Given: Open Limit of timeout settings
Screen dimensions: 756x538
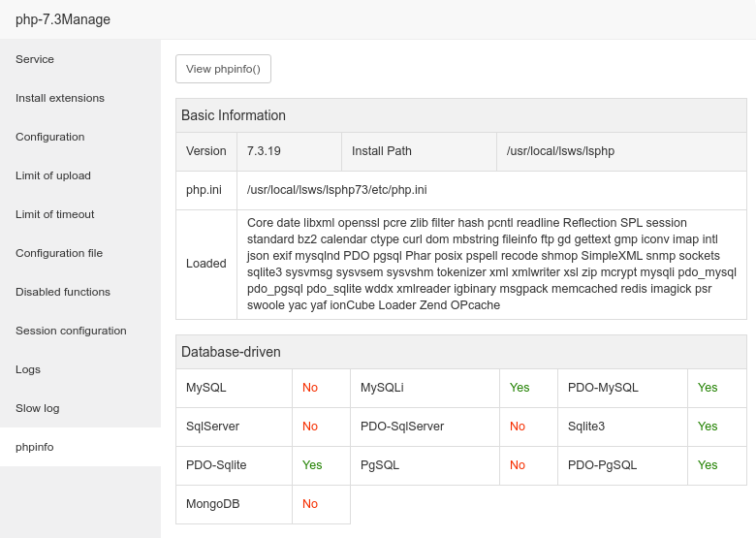Looking at the screenshot, I should pos(55,214).
